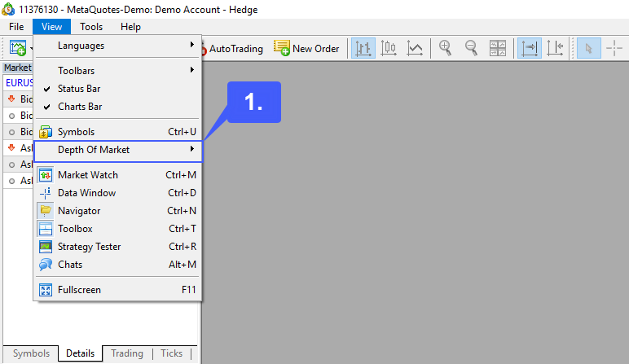Screen dimensions: 629x364
Task: Click the New Order button
Action: (306, 49)
